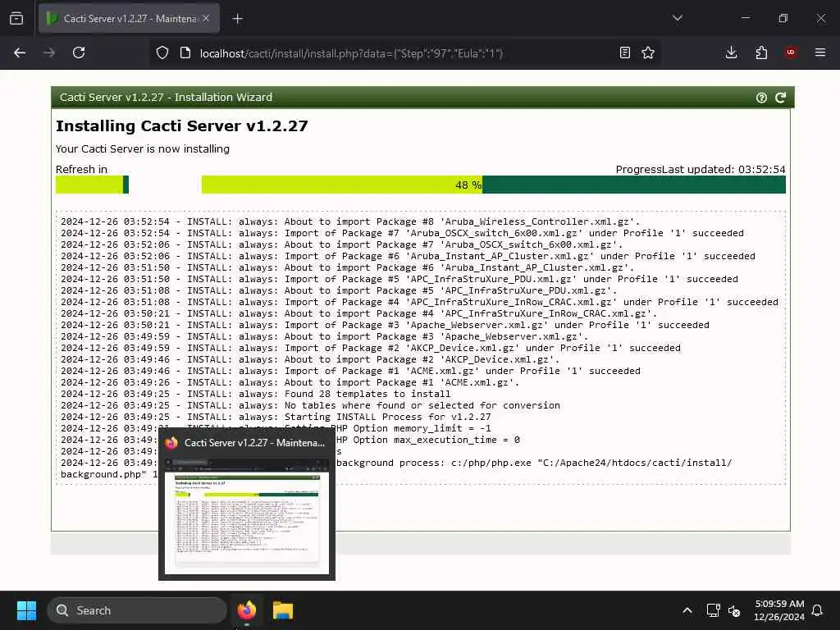840x630 pixels.
Task: Go back to previous page
Action: (20, 52)
